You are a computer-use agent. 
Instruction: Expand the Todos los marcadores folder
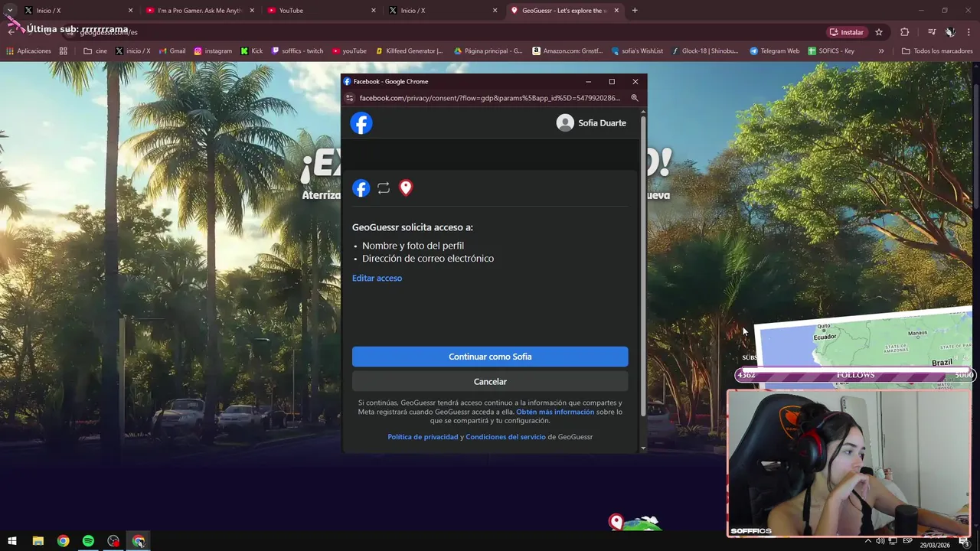coord(937,51)
